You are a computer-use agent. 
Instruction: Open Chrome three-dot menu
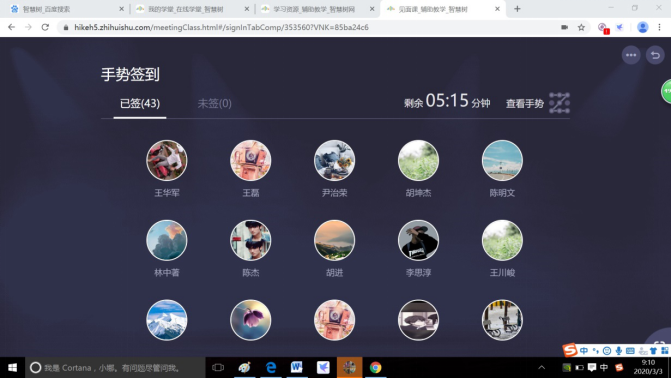[659, 27]
